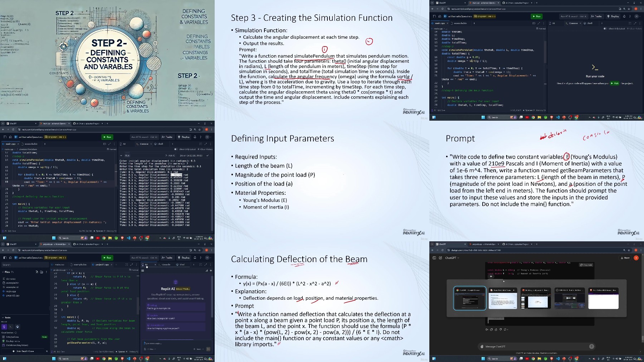
Task: Open demo.txt in the Replit Files list
Action: 10,279
